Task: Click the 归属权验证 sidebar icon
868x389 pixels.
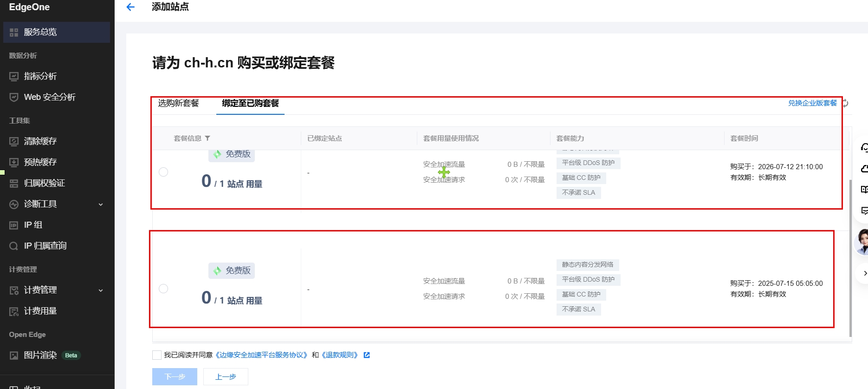Action: tap(14, 183)
